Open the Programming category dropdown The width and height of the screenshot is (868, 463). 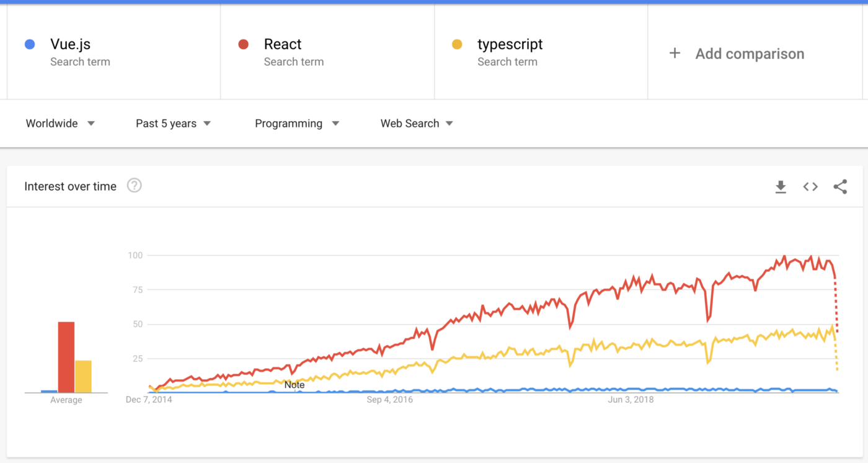[297, 124]
